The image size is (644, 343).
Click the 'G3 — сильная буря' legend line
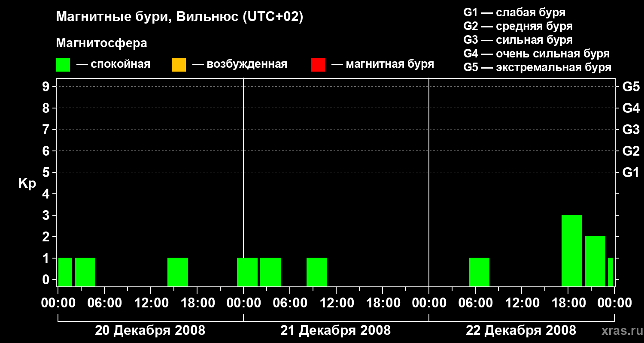pos(518,40)
